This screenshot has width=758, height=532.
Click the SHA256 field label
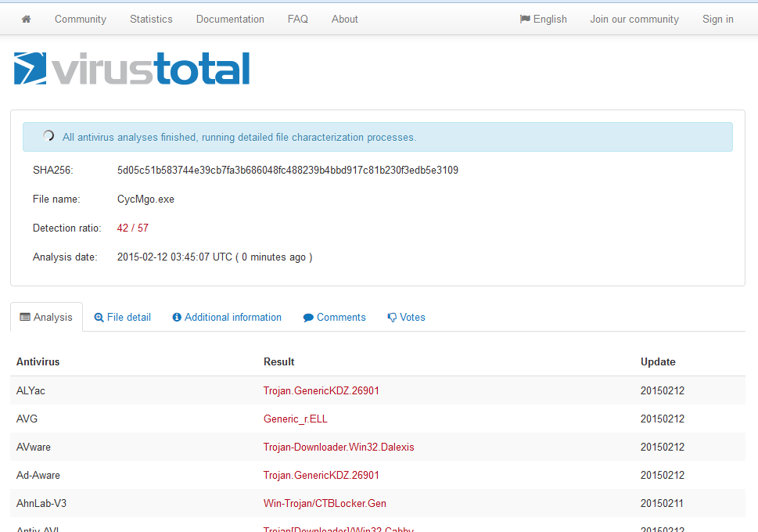tap(52, 171)
